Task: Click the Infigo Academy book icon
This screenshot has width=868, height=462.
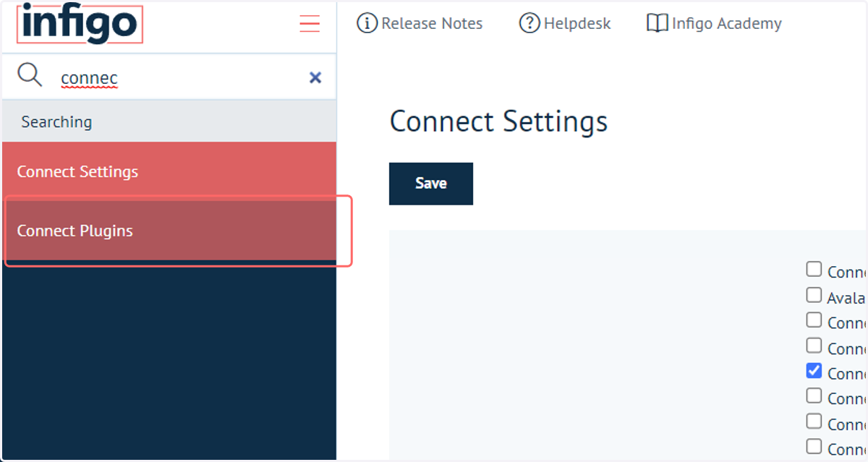Action: [x=657, y=24]
